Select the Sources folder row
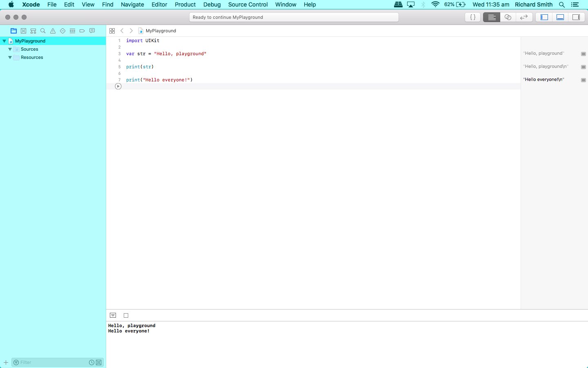Screen dimensions: 588x368 (x=53, y=49)
